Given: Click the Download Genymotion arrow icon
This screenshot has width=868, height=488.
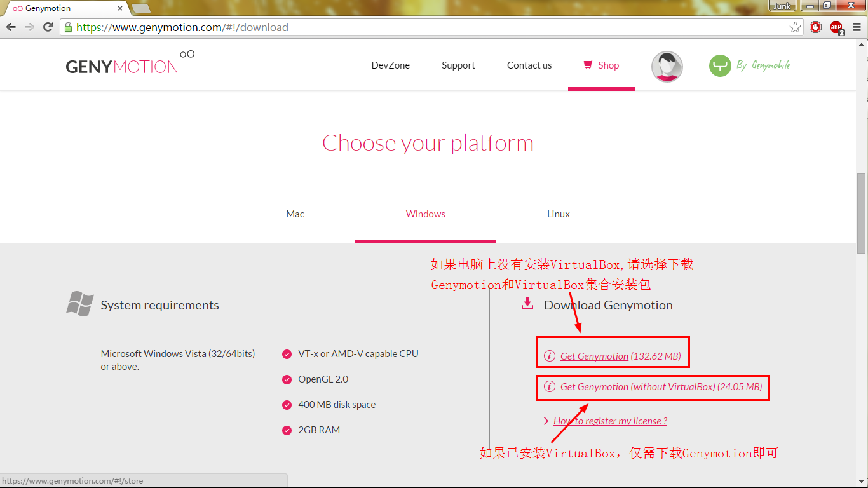Looking at the screenshot, I should pos(527,304).
